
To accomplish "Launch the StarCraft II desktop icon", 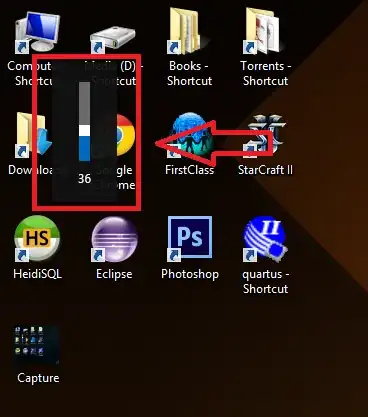I will (265, 136).
